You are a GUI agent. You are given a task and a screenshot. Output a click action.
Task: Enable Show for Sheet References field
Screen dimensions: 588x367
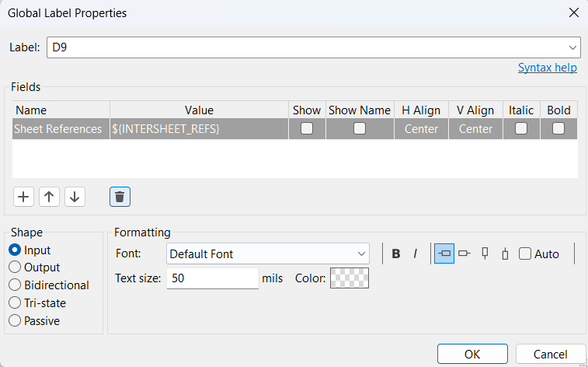[x=307, y=129]
